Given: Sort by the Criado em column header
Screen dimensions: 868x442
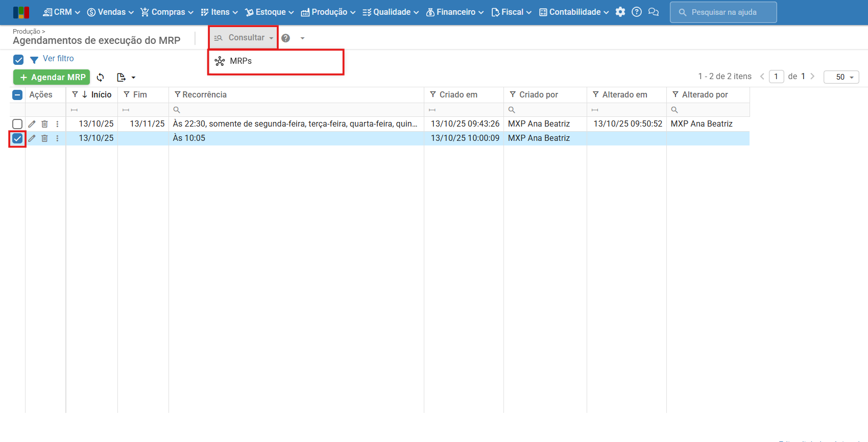Looking at the screenshot, I should [459, 95].
